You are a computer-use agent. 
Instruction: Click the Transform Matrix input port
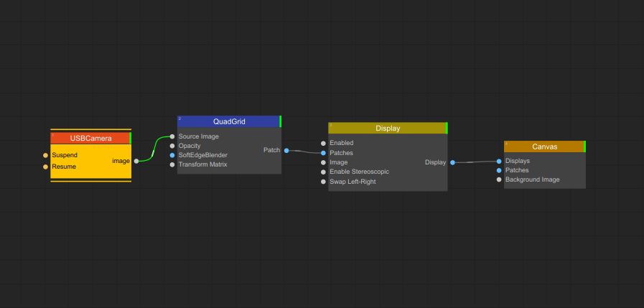(x=172, y=164)
